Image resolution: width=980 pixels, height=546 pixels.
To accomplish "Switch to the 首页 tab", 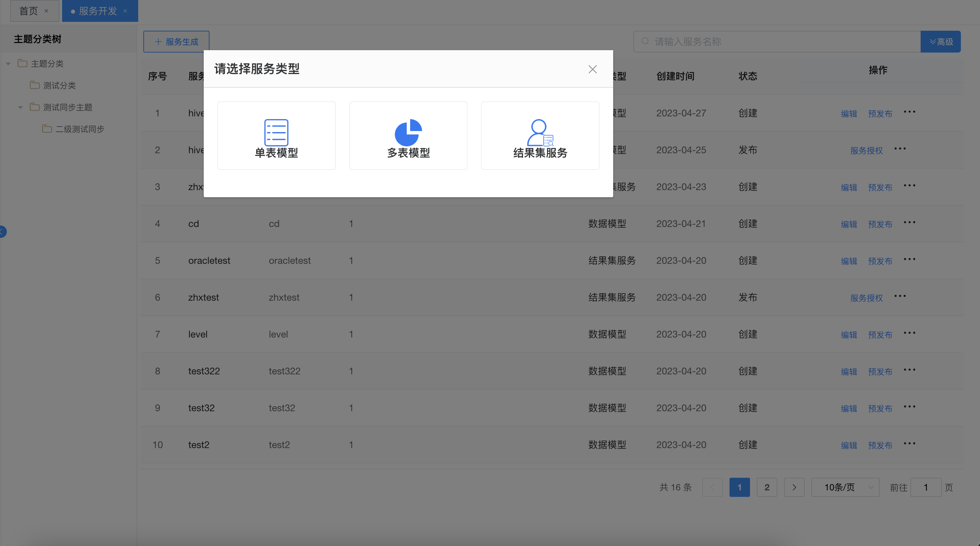I will click(29, 11).
